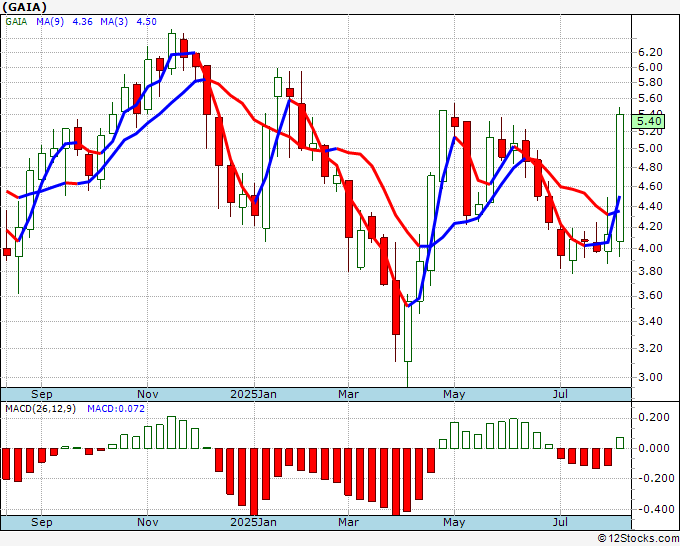Click 2025Jan on the MACD panel time axis
This screenshot has height=546, width=680.
click(253, 522)
